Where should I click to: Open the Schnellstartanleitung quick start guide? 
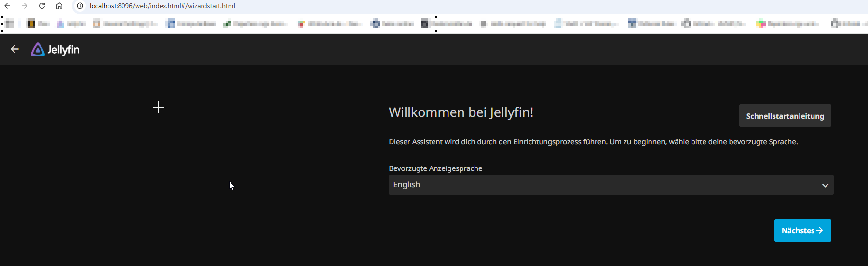coord(785,116)
